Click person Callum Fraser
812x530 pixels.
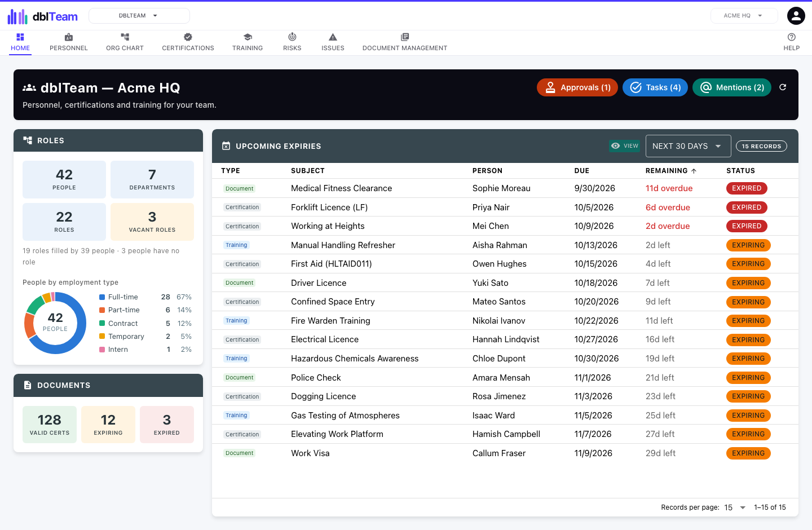pyautogui.click(x=499, y=453)
